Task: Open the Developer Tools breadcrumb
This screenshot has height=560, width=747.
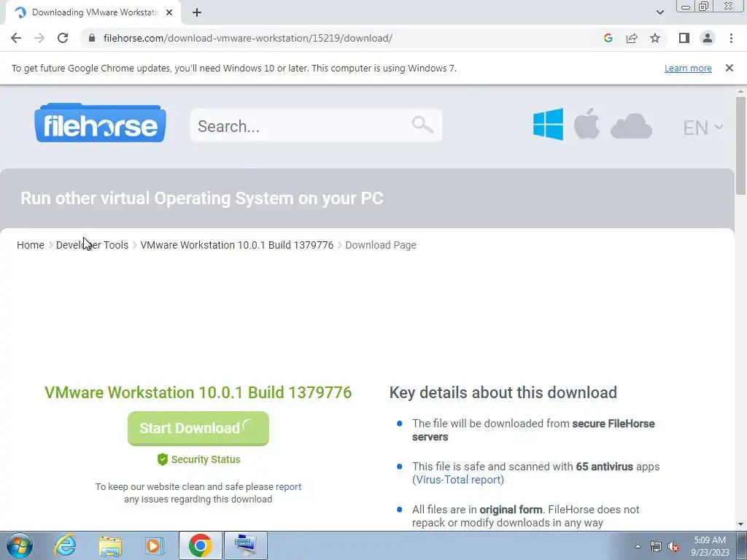Action: [92, 245]
